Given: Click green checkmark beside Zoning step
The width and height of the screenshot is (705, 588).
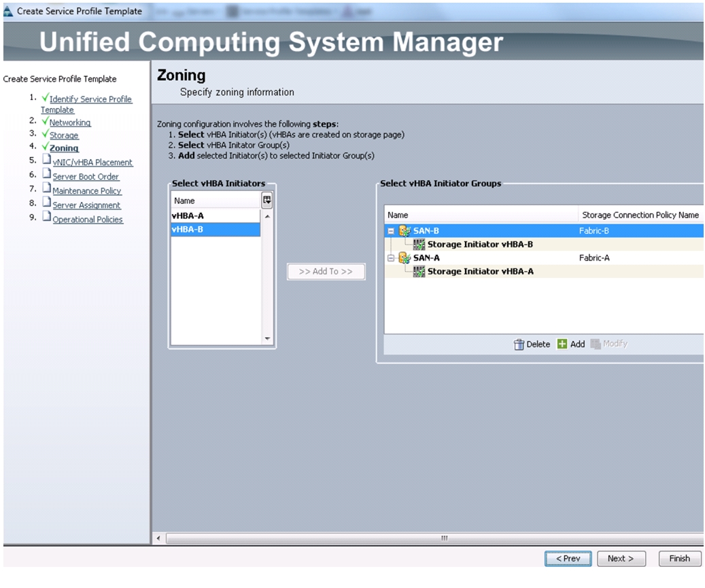Looking at the screenshot, I should 45,146.
